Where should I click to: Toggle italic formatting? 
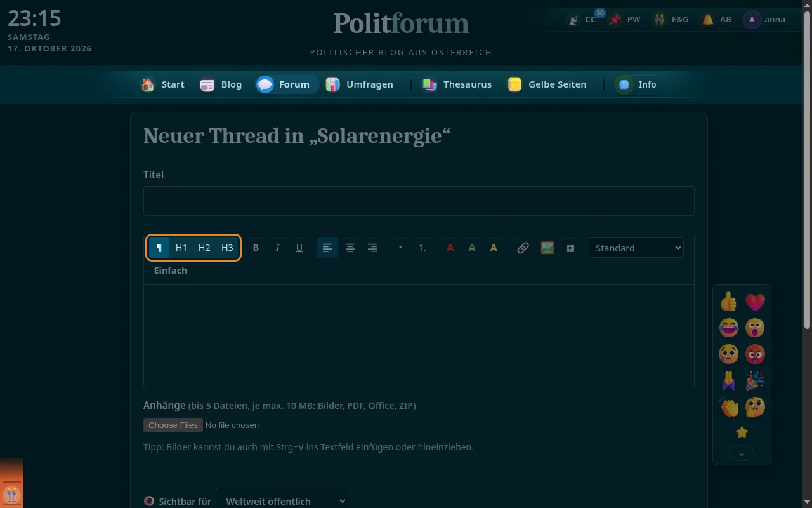[277, 248]
